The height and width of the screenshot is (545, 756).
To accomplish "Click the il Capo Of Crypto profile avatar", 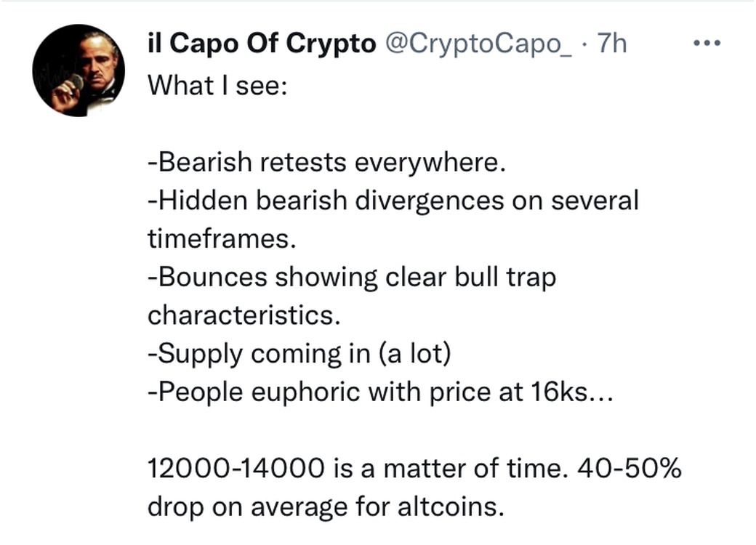I will pos(79,70).
